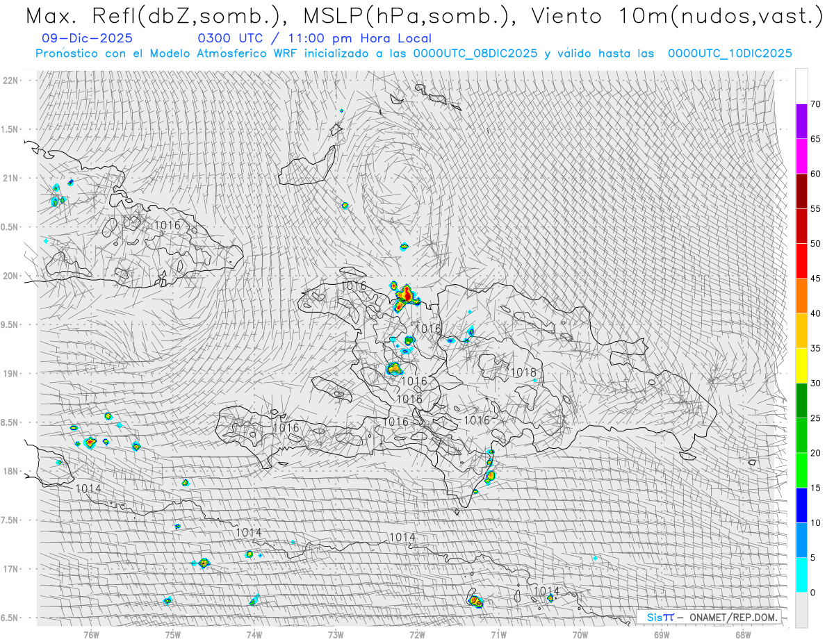Click the latitude axis label '8.5N'
The height and width of the screenshot is (644, 834).
pos(10,422)
